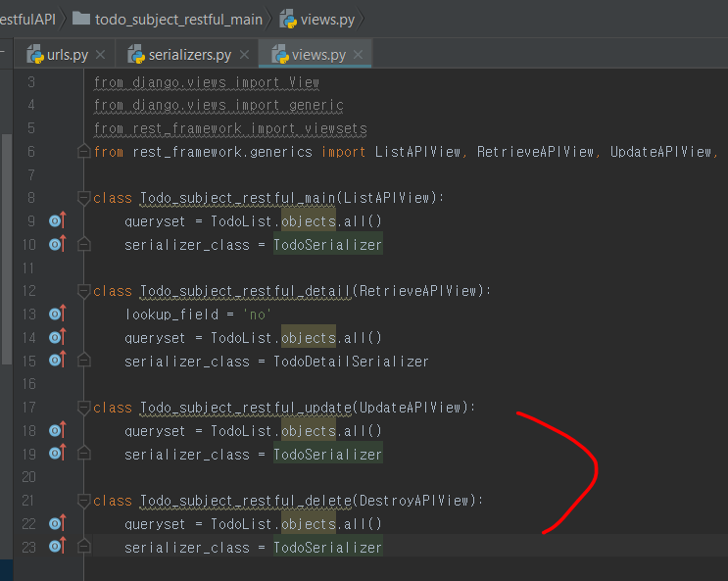Image resolution: width=728 pixels, height=581 pixels.
Task: Switch to the urls.py editor tab
Action: tap(67, 55)
